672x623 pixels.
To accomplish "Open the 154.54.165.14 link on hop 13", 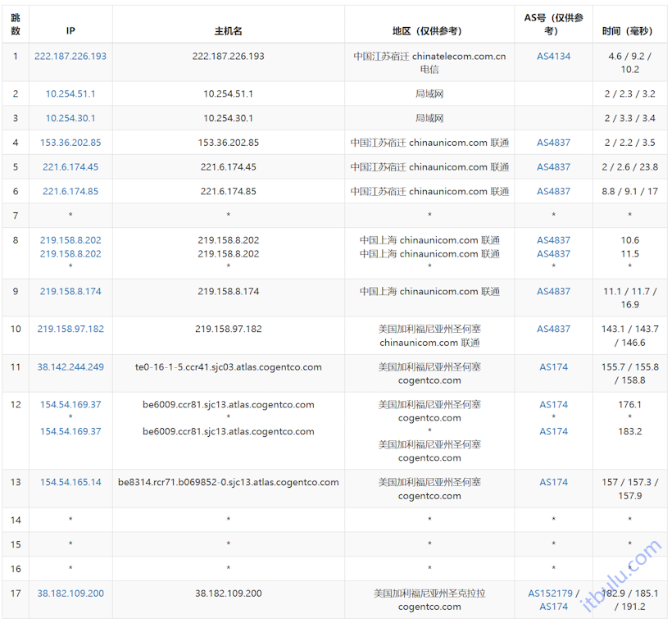I will (x=70, y=482).
